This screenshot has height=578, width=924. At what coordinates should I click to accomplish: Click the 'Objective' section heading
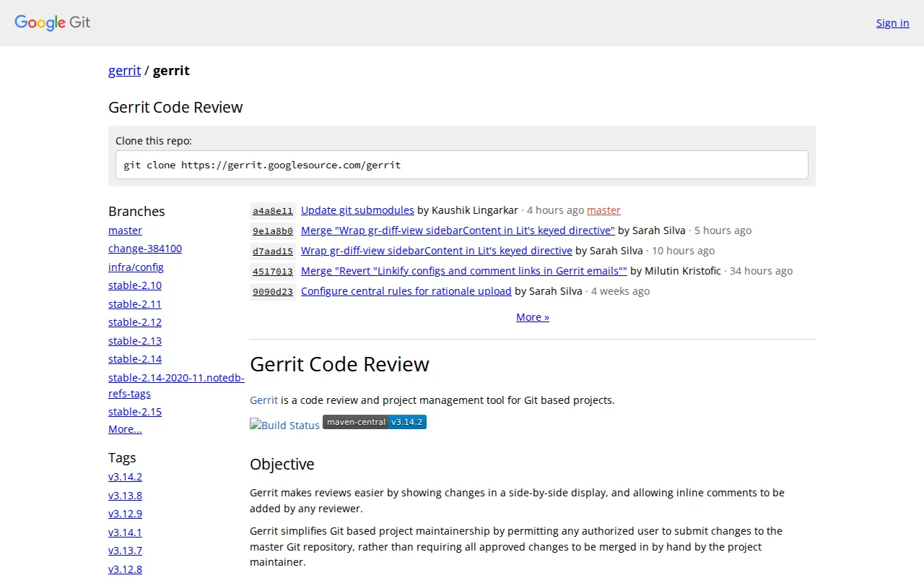tap(282, 464)
